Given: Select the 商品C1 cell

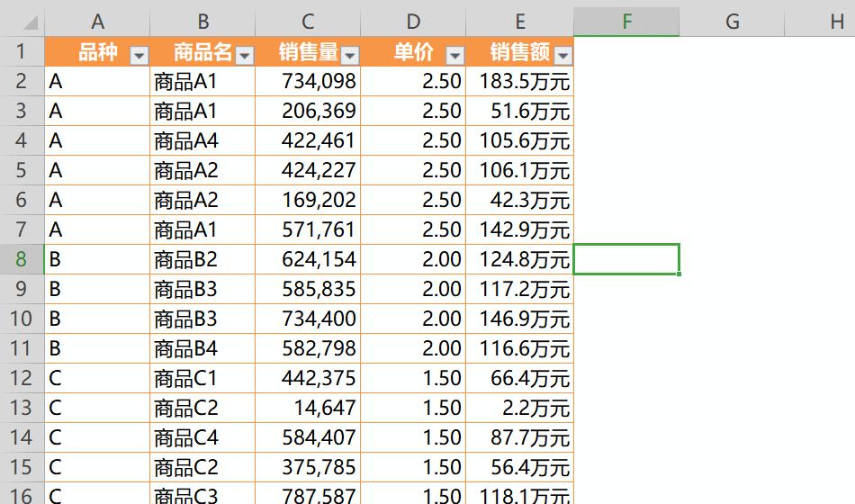Looking at the screenshot, I should tap(202, 378).
